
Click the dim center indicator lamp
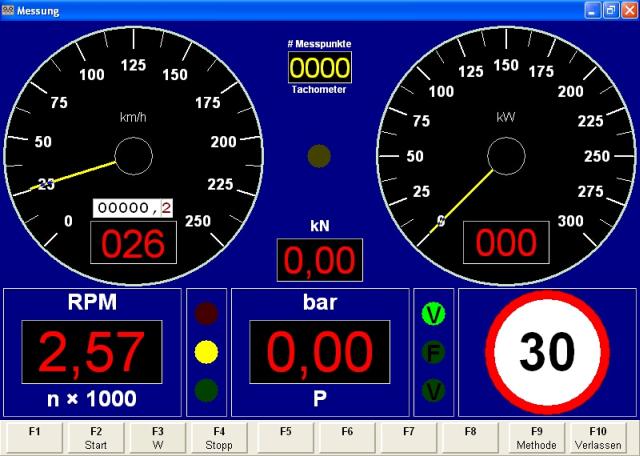tap(319, 156)
